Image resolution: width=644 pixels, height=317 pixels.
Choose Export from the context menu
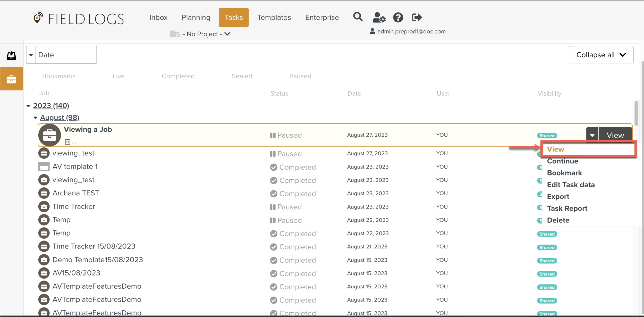pos(558,197)
